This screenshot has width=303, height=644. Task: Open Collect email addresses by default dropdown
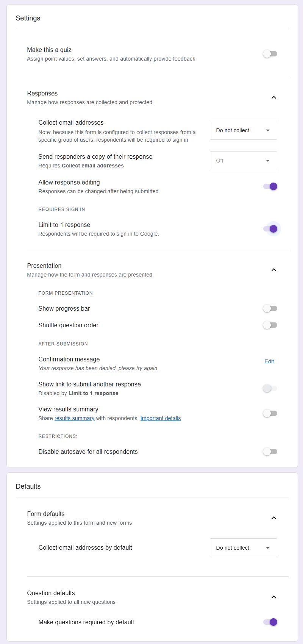pos(243,548)
